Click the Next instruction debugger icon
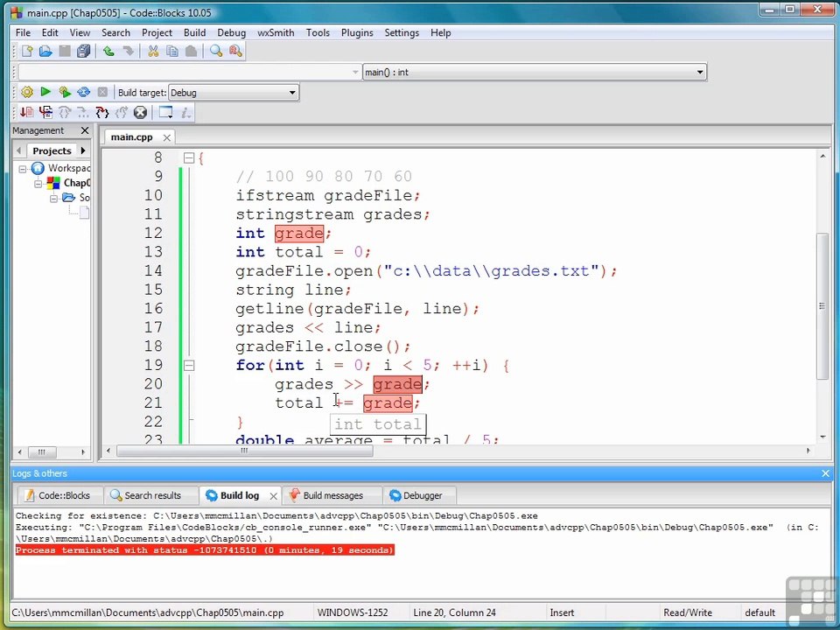Image resolution: width=840 pixels, height=630 pixels. (84, 113)
